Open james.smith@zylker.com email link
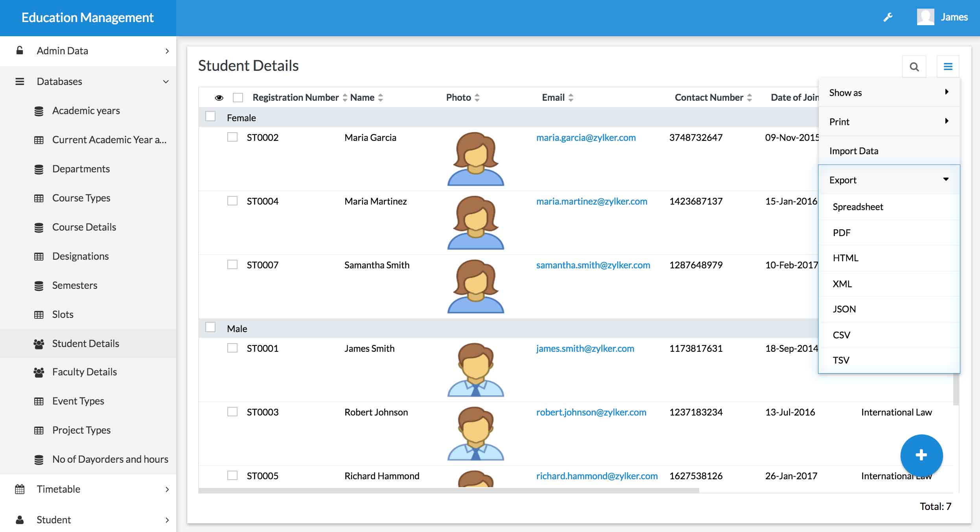This screenshot has width=980, height=532. click(585, 348)
